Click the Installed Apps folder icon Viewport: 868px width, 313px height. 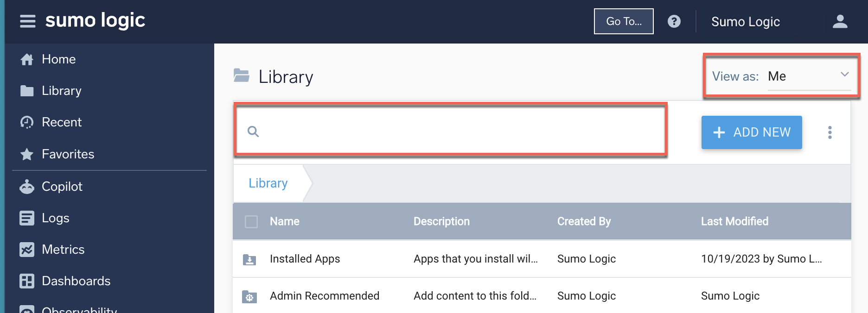point(249,259)
